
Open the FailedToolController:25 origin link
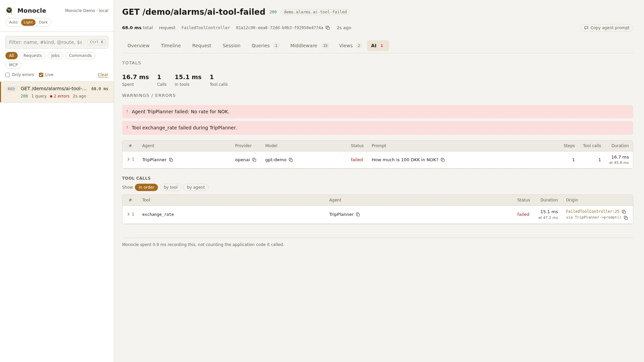(592, 212)
